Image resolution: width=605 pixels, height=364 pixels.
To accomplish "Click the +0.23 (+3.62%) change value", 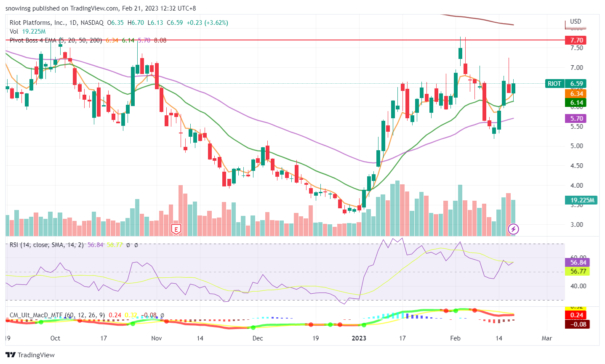I will click(207, 23).
